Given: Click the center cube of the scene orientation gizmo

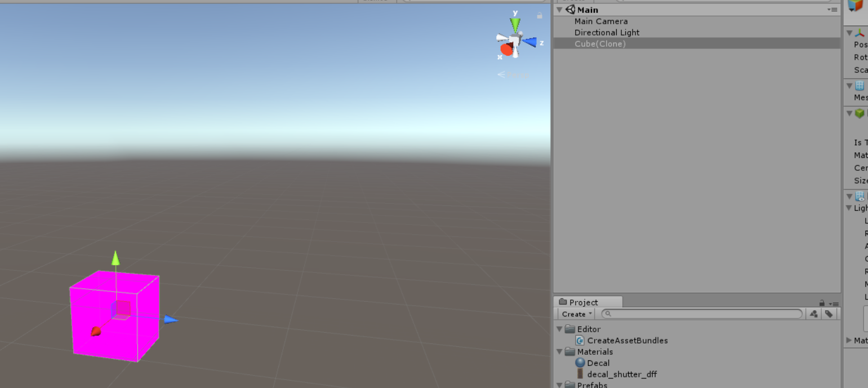Looking at the screenshot, I should pyautogui.click(x=515, y=40).
